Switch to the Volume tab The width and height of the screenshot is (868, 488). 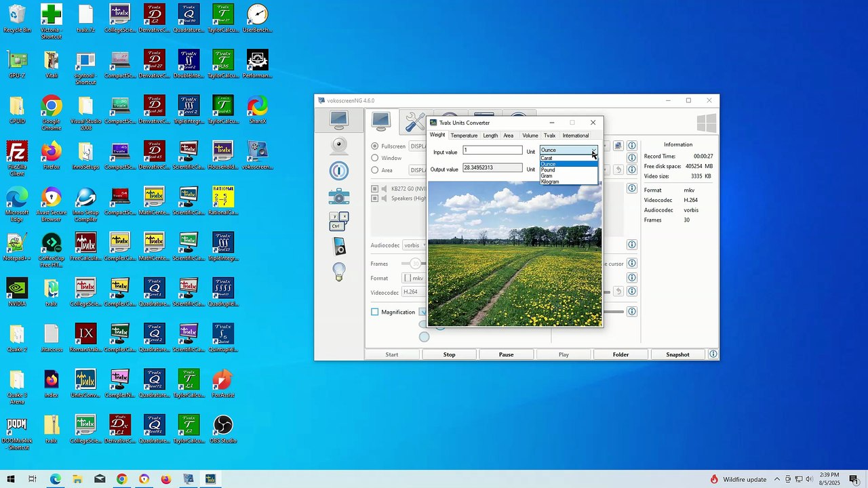530,136
